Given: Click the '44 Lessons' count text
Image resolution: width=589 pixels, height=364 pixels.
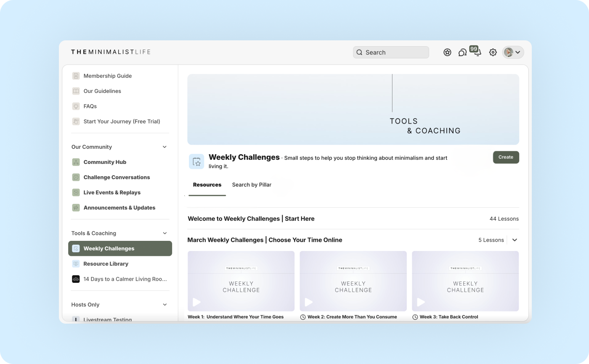Looking at the screenshot, I should 504,219.
